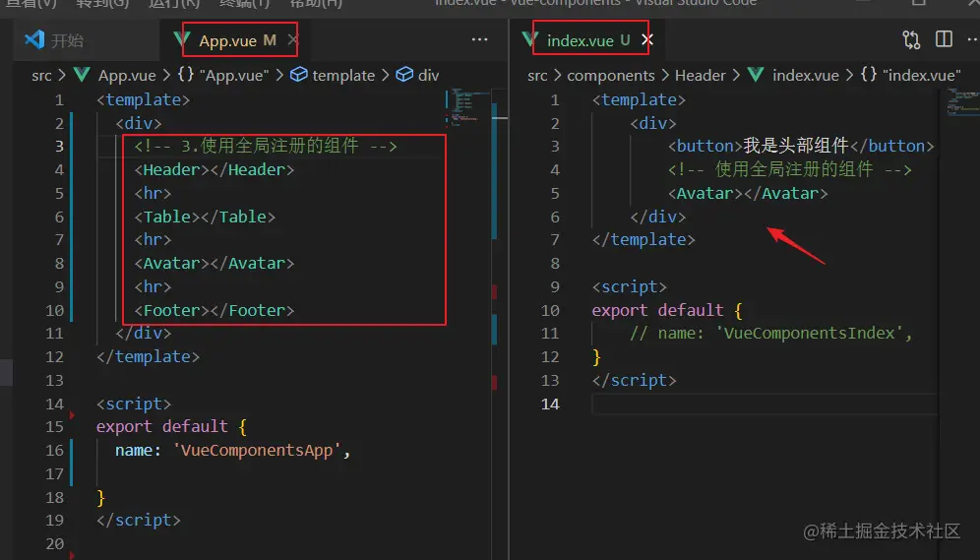Click the <!-- 3.使用全局注册的组件 --> comment in App.vue

[266, 147]
